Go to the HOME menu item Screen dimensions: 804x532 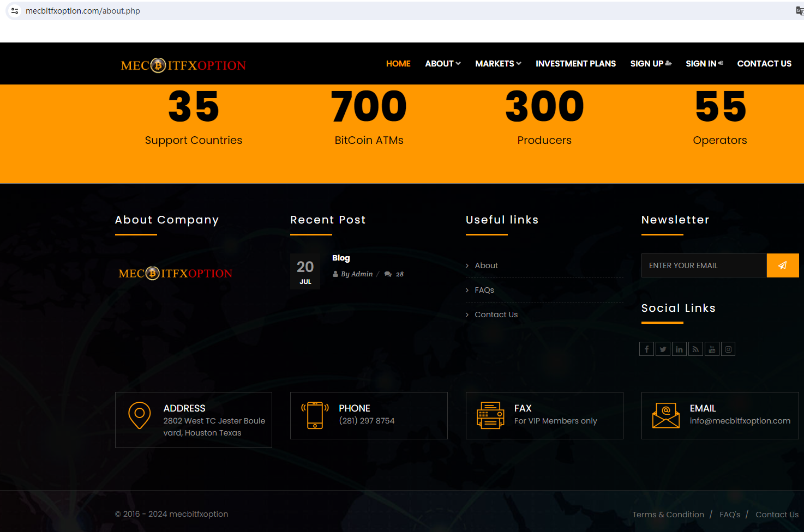click(x=398, y=64)
